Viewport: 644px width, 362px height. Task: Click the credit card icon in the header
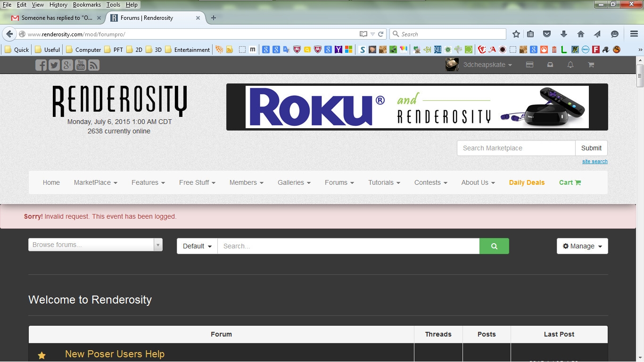530,65
